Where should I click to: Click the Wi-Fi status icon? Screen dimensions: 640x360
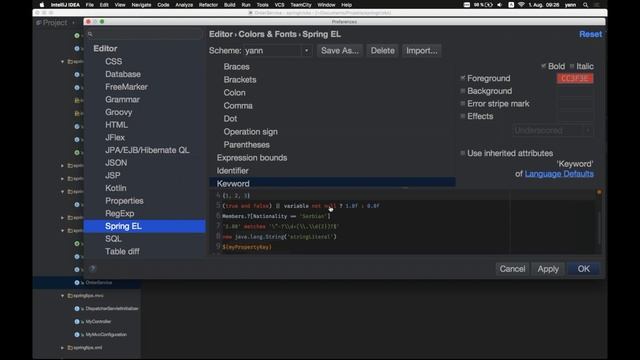pyautogui.click(x=521, y=5)
